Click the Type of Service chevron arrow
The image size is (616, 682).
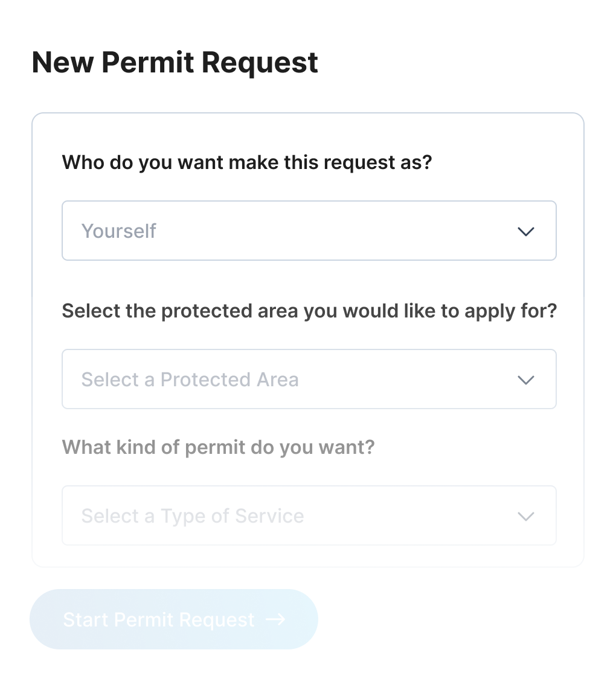point(526,516)
